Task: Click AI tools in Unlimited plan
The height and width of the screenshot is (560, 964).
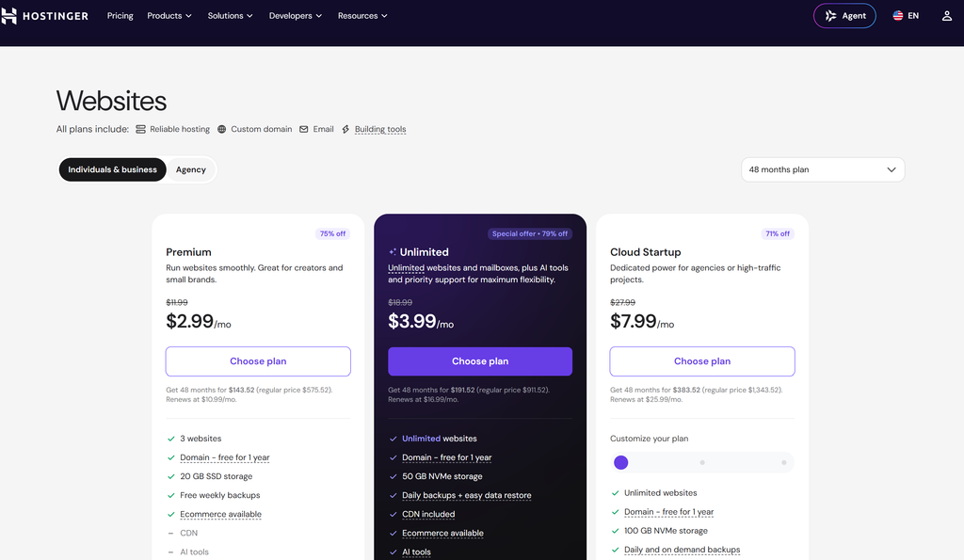Action: coord(416,552)
